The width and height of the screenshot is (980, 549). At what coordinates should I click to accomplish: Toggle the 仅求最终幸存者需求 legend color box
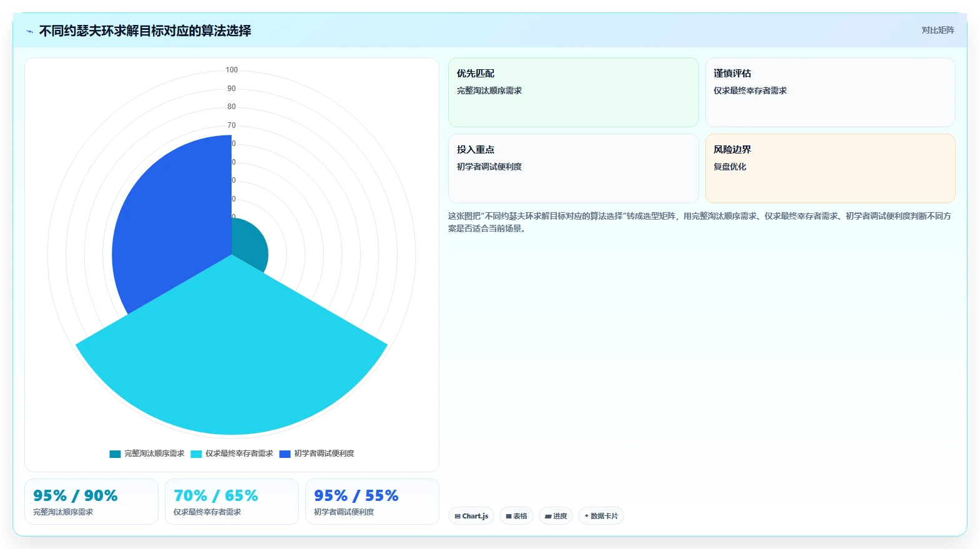(x=196, y=454)
